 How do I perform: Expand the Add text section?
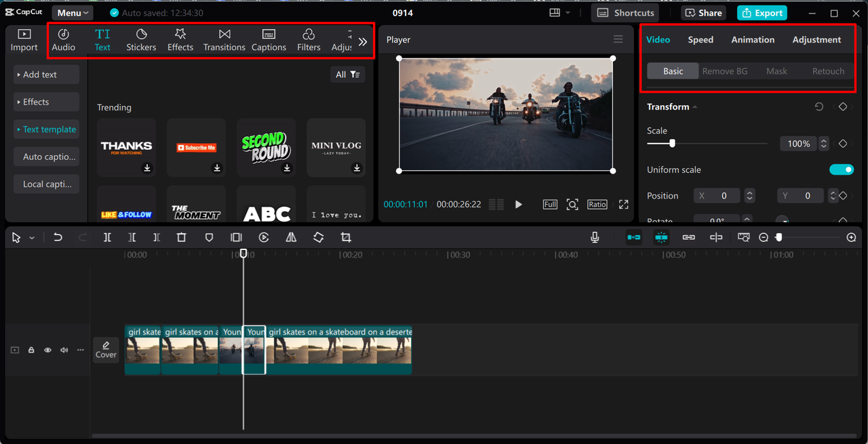click(x=46, y=75)
